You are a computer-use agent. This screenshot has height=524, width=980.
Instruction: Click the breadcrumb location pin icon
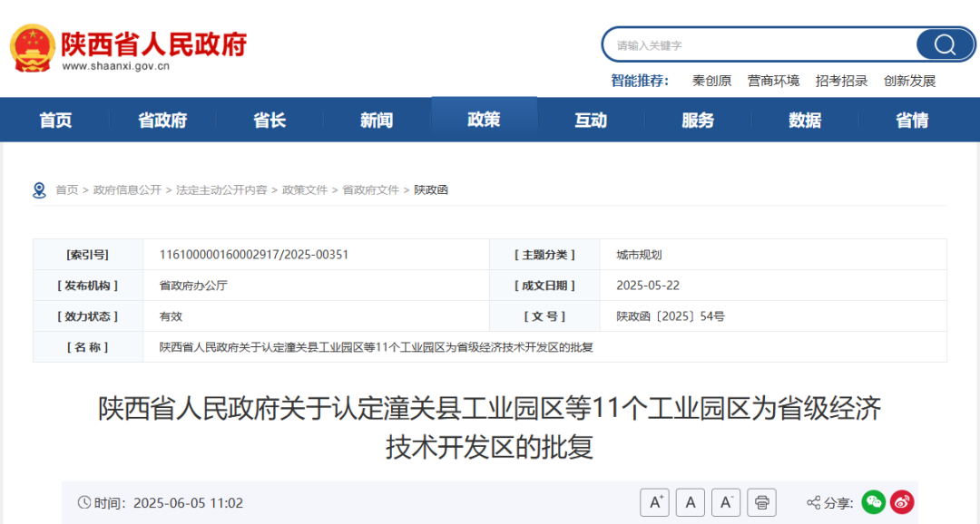pyautogui.click(x=39, y=190)
